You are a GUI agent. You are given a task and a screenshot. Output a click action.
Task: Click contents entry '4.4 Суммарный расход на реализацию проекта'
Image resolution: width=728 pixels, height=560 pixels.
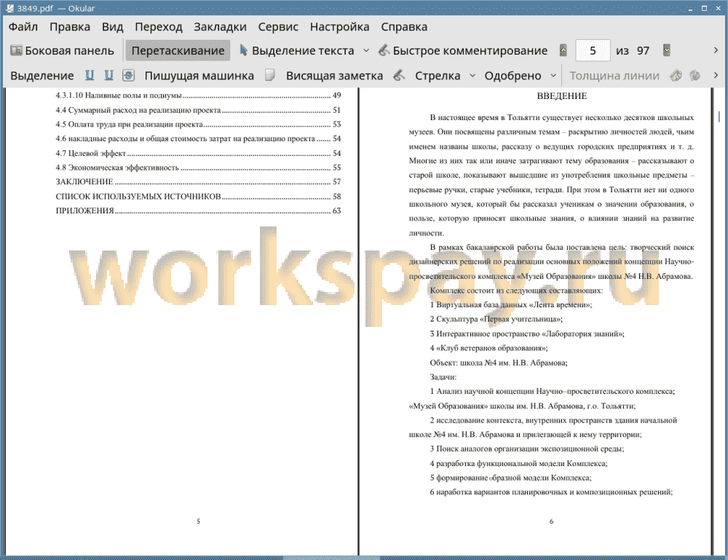(x=198, y=110)
